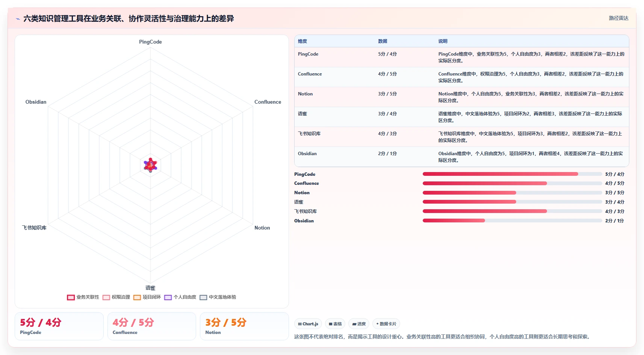
Task: Click the main title 六类知识管理工具
Action: click(x=128, y=18)
